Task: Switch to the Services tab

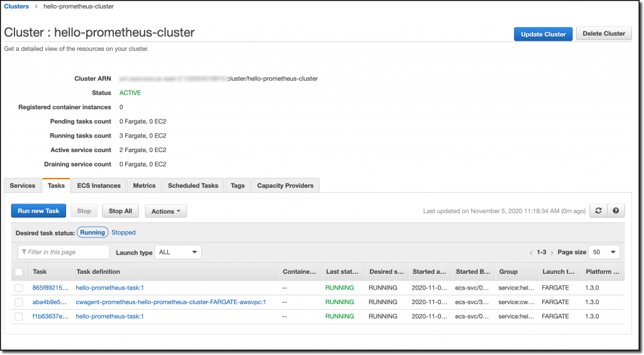Action: coord(23,185)
